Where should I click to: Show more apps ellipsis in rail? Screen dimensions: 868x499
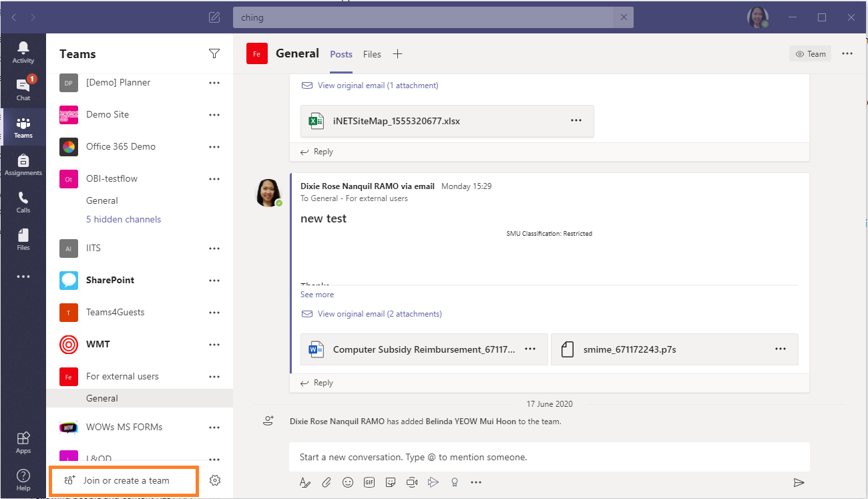23,277
